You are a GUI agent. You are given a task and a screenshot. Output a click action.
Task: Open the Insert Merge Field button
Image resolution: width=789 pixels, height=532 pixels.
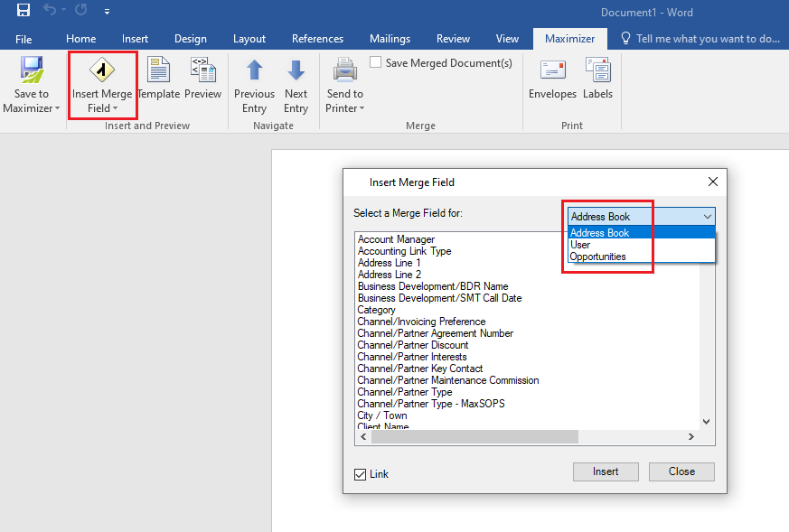(102, 85)
